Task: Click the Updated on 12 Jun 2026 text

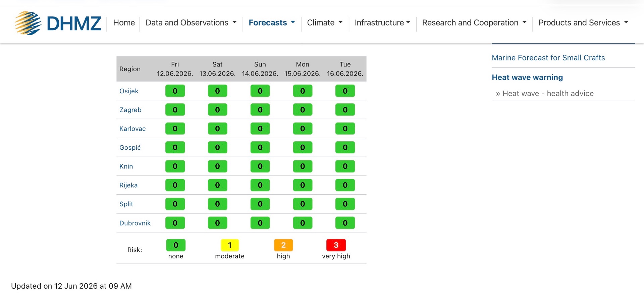Action: pos(71,286)
